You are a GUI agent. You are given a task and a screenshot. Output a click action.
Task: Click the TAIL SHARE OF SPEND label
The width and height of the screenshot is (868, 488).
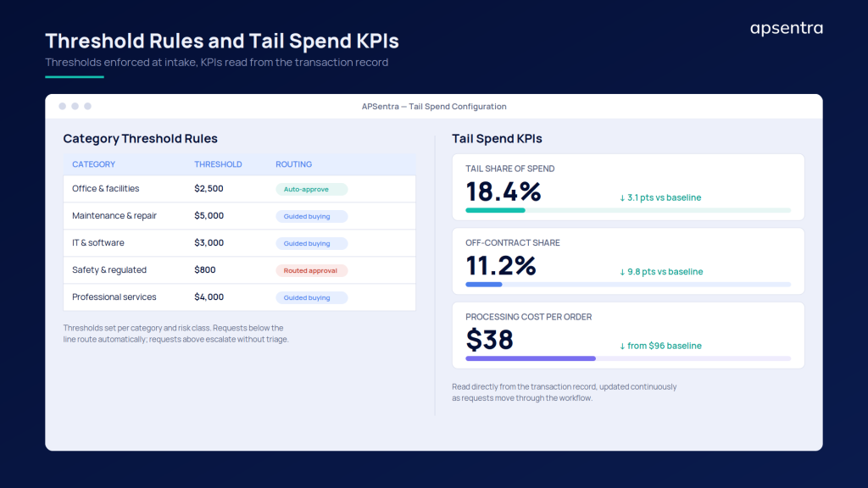coord(509,169)
